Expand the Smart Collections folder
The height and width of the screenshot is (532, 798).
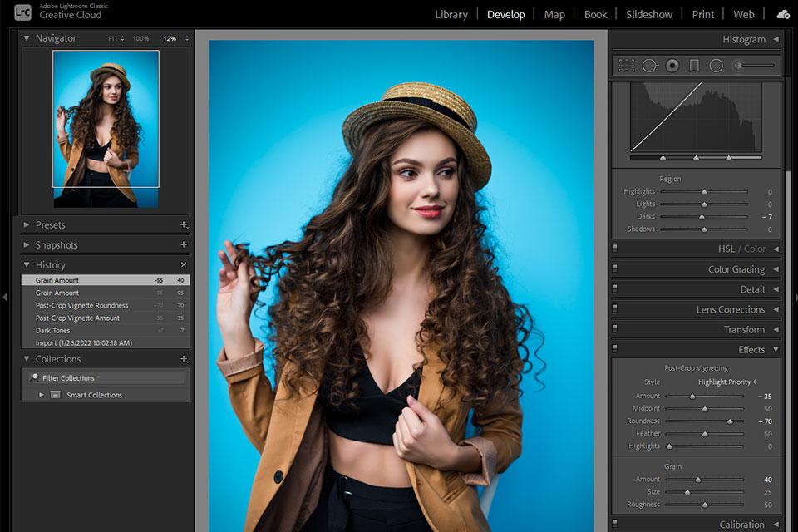[x=42, y=395]
